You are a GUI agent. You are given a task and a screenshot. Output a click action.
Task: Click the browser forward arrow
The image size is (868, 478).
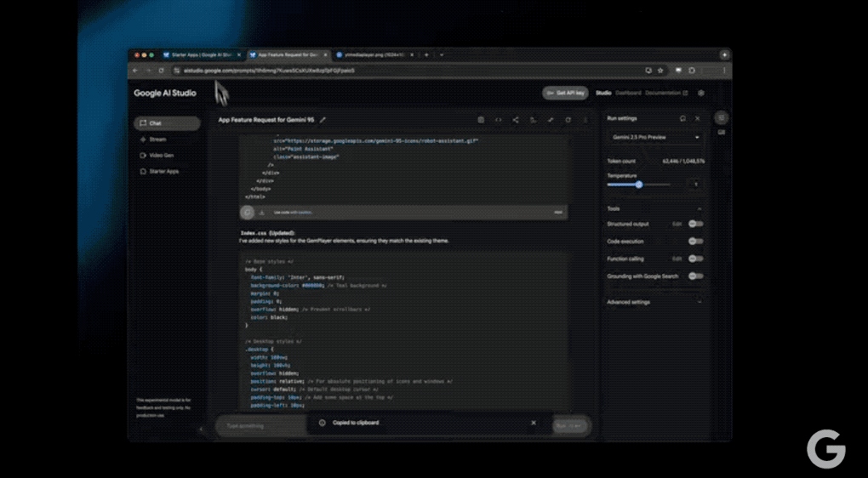coord(148,71)
